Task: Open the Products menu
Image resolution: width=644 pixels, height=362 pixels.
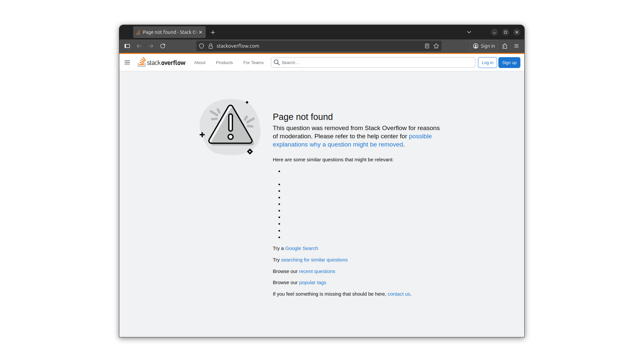Action: click(224, 63)
